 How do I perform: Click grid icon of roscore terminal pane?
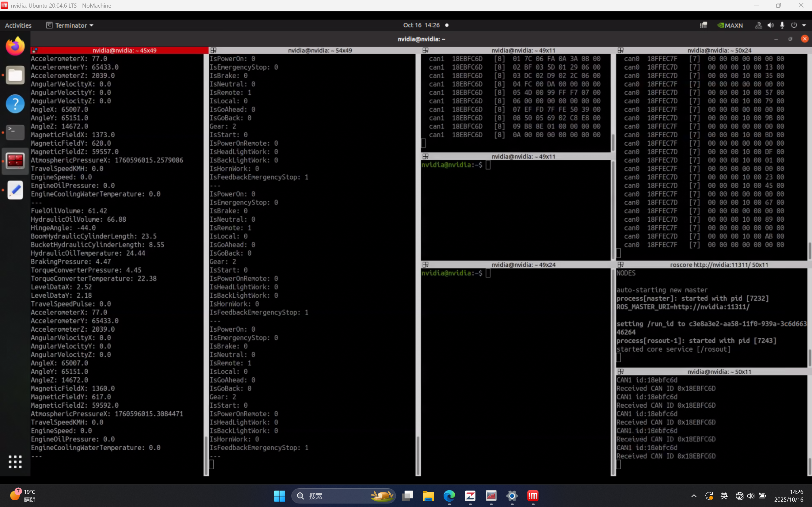(x=620, y=264)
